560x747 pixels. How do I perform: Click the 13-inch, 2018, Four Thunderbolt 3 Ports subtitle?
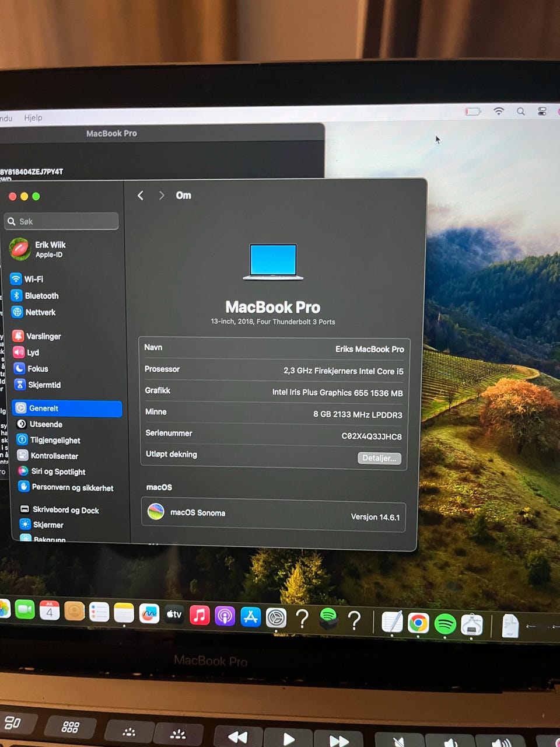pyautogui.click(x=273, y=322)
